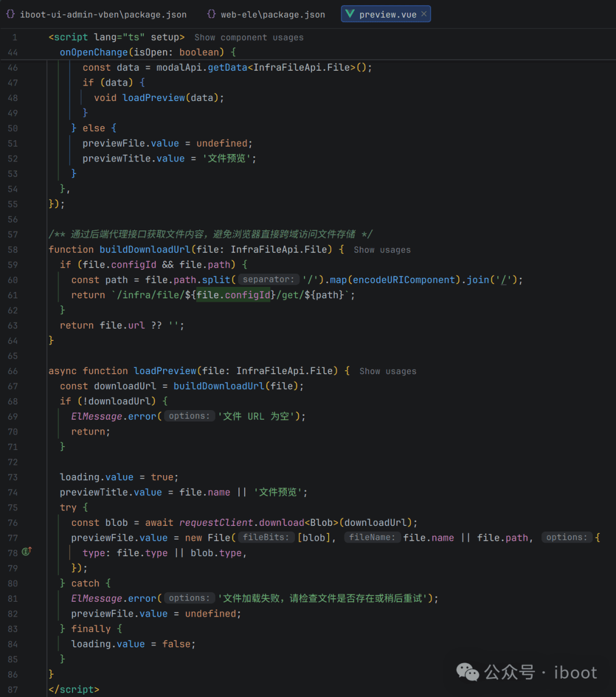Image resolution: width=616 pixels, height=697 pixels.
Task: Switch to iboot-ui-admin-vben\package.json tab
Action: tap(96, 14)
